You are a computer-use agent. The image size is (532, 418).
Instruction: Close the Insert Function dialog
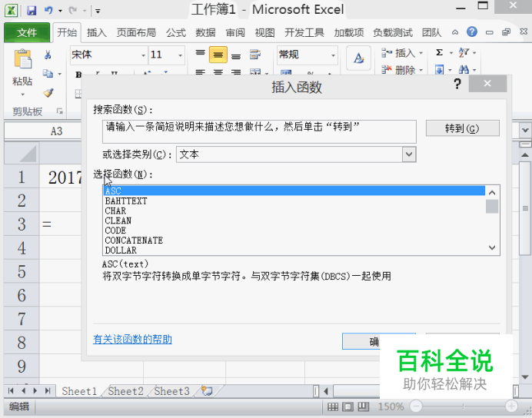487,84
